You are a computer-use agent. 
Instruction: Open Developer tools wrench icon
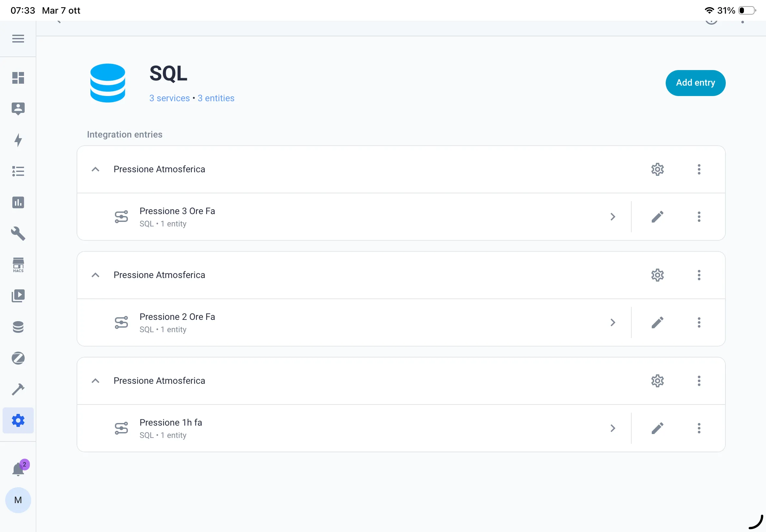click(18, 234)
